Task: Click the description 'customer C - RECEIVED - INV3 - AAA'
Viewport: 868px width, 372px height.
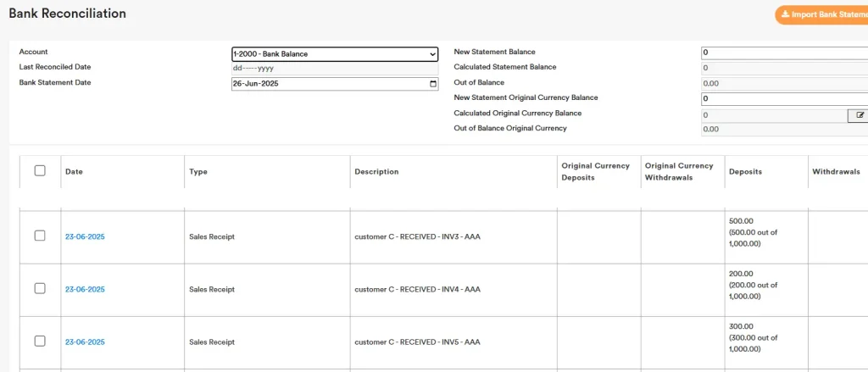Action: point(417,237)
